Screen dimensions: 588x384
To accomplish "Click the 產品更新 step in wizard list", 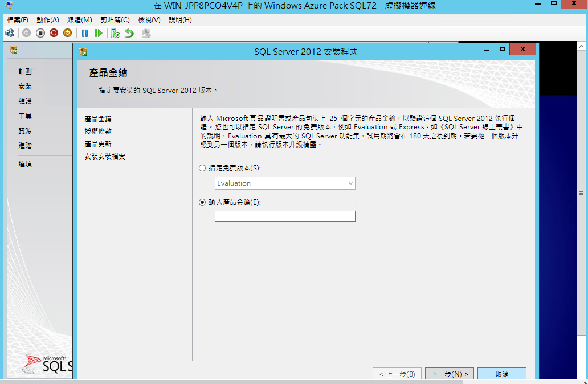I will 98,144.
